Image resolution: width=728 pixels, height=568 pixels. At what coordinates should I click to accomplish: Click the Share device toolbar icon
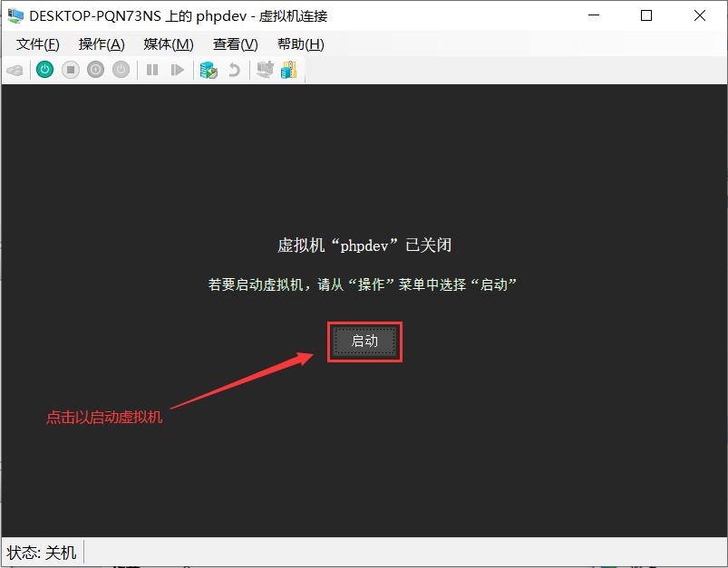(x=263, y=69)
